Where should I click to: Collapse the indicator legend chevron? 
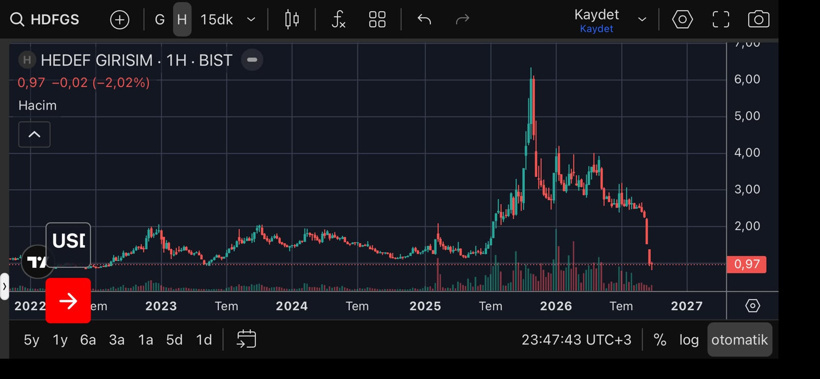pyautogui.click(x=35, y=134)
